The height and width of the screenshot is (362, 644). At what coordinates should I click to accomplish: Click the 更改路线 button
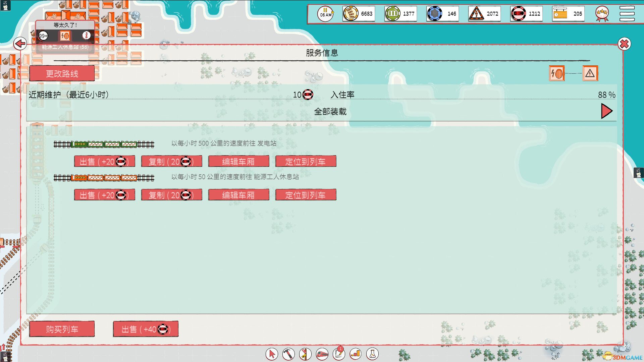(x=62, y=73)
